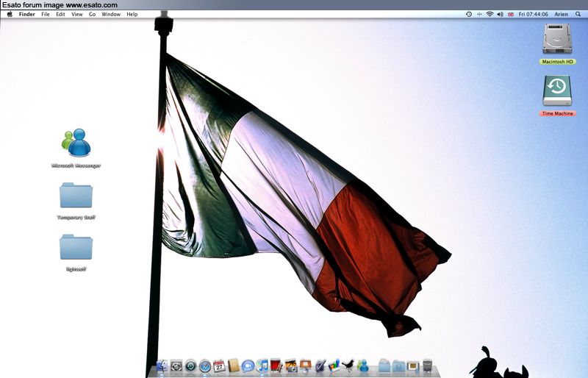Image resolution: width=588 pixels, height=378 pixels.
Task: Click the Finder icon in the dock
Action: tap(162, 365)
